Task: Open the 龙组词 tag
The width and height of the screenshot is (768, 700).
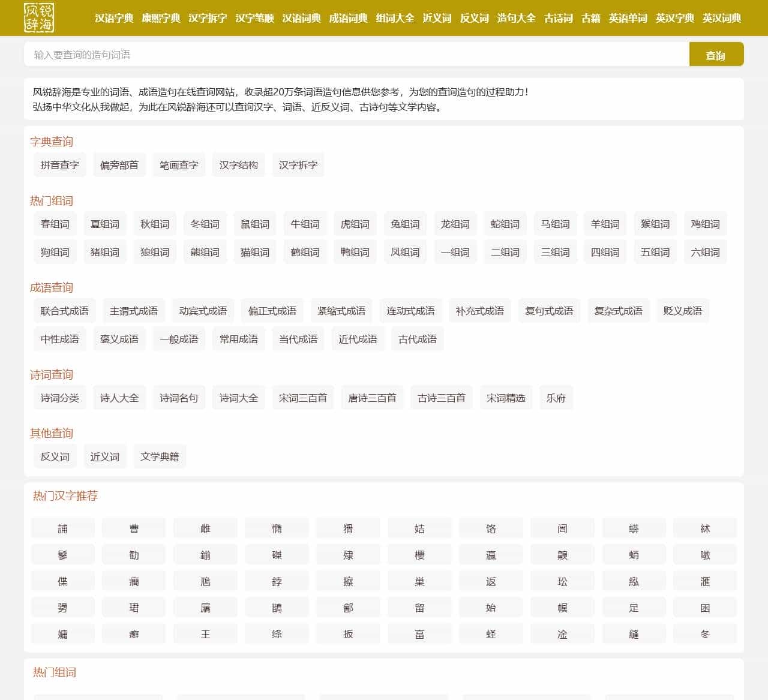Action: pyautogui.click(x=455, y=224)
